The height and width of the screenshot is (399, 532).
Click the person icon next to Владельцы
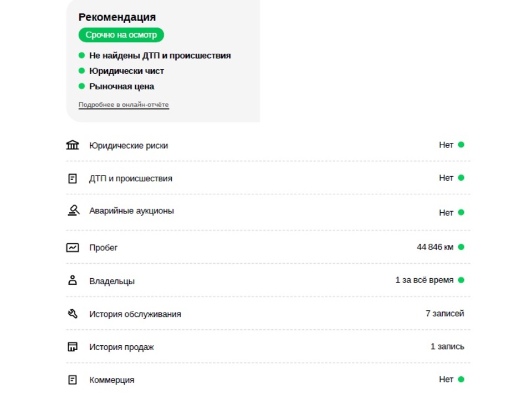(72, 280)
